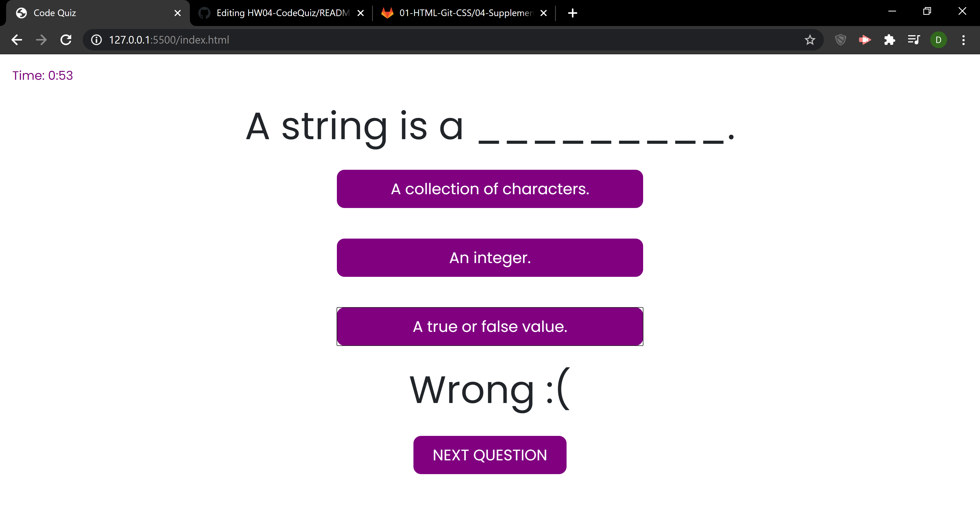Open a new browser tab

(x=572, y=13)
